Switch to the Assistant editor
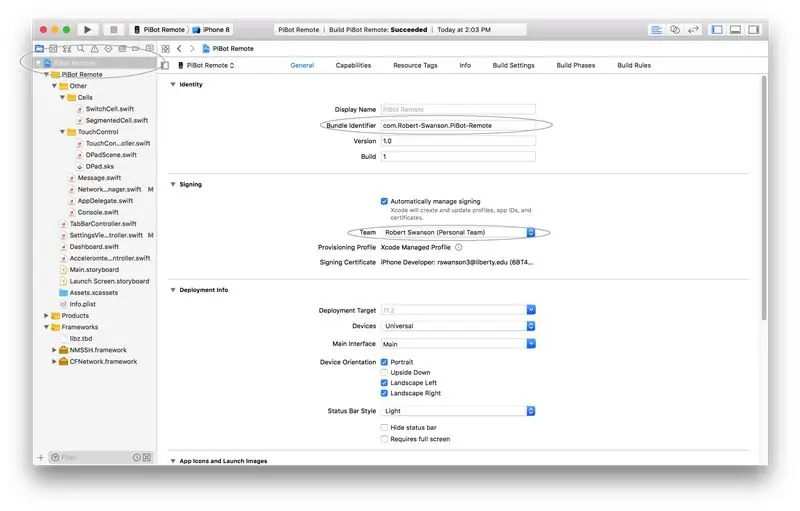This screenshot has height=511, width=800. (675, 30)
